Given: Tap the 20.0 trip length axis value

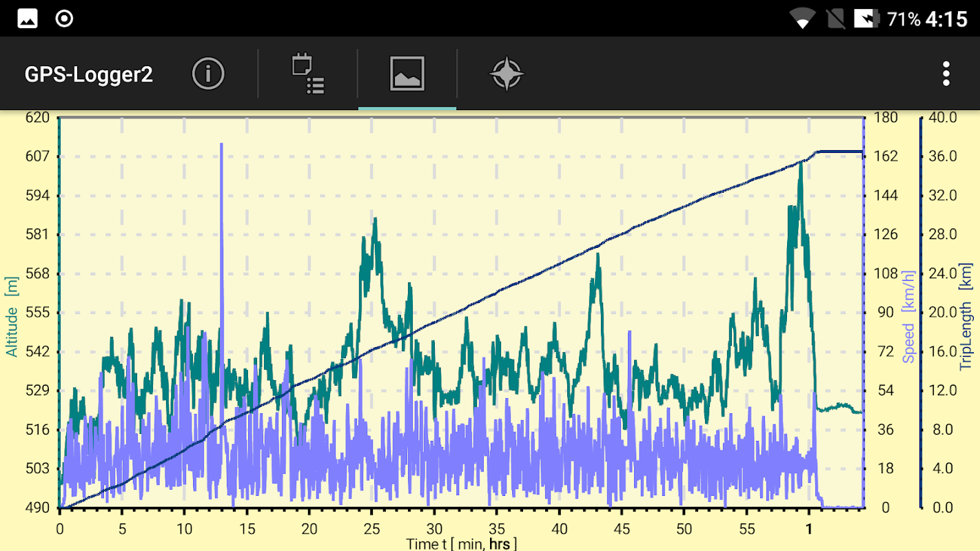Looking at the screenshot, I should point(943,313).
